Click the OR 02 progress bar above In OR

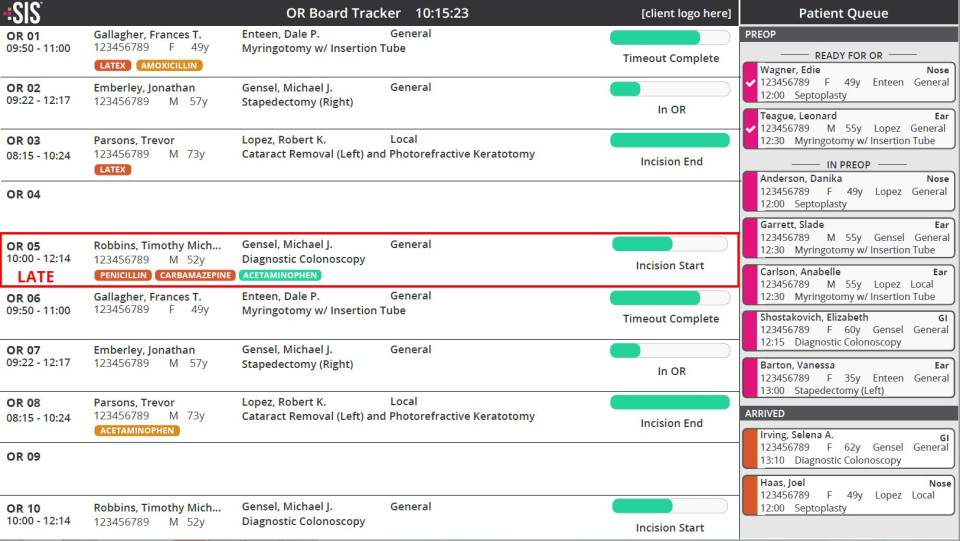coord(670,89)
